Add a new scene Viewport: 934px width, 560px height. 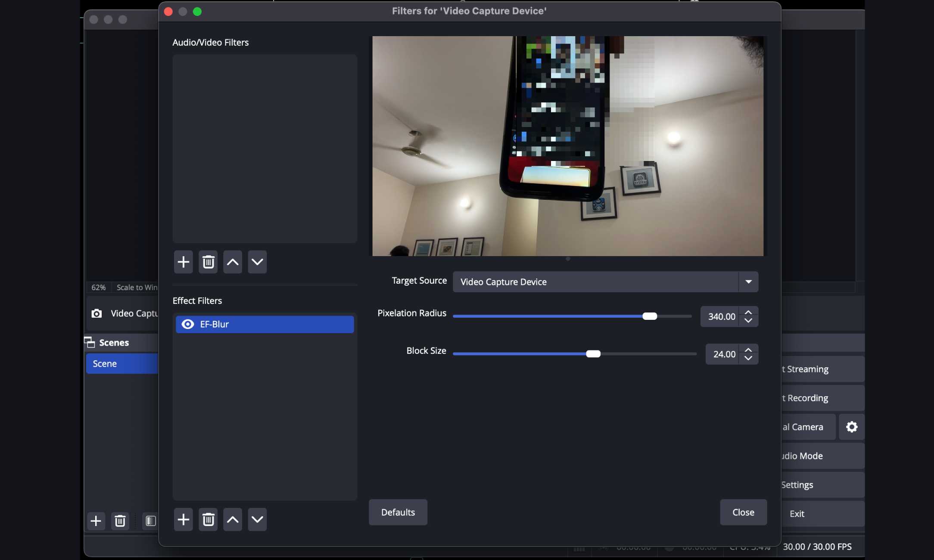(96, 521)
